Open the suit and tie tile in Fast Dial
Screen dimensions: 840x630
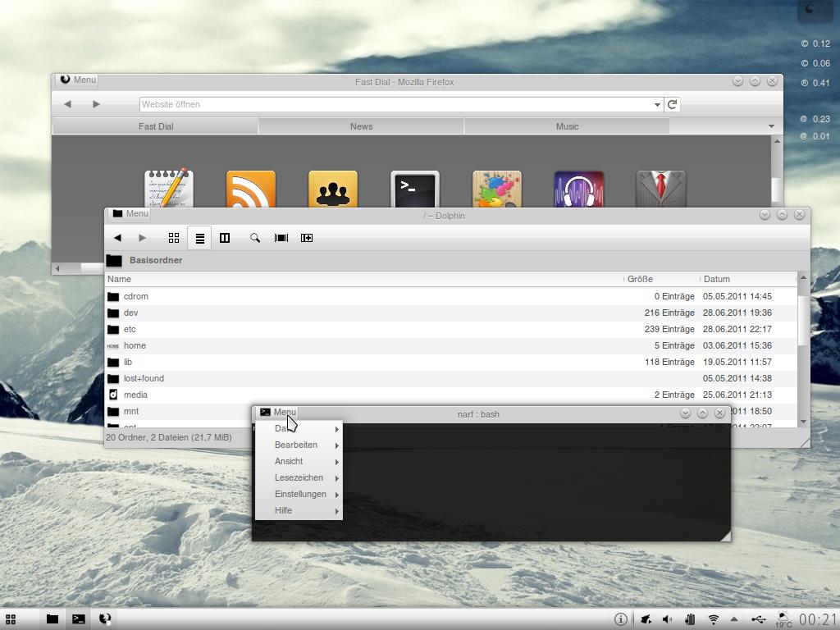[x=660, y=189]
